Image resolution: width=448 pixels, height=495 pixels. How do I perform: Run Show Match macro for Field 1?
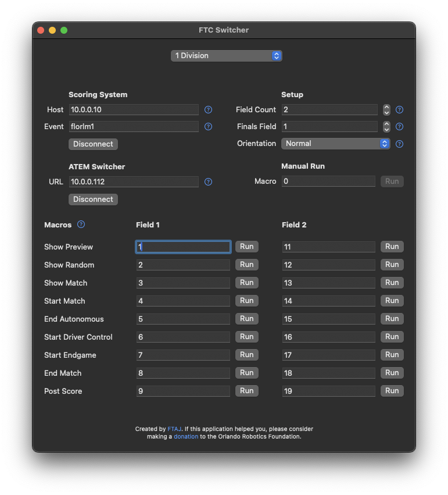click(246, 283)
